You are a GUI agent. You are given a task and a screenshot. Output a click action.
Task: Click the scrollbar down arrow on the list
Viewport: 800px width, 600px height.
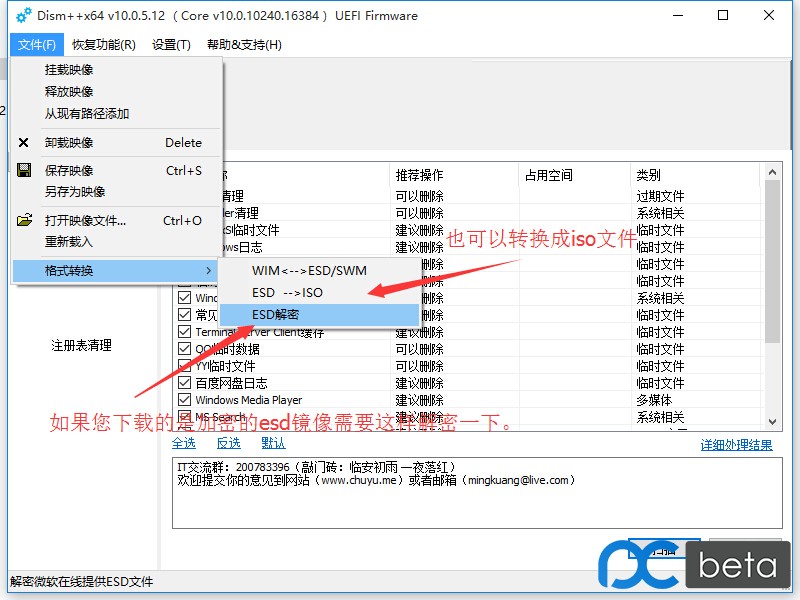(x=771, y=422)
